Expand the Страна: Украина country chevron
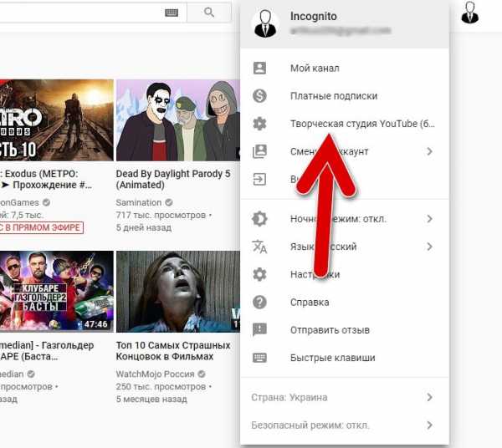The height and width of the screenshot is (448, 502). 429,397
